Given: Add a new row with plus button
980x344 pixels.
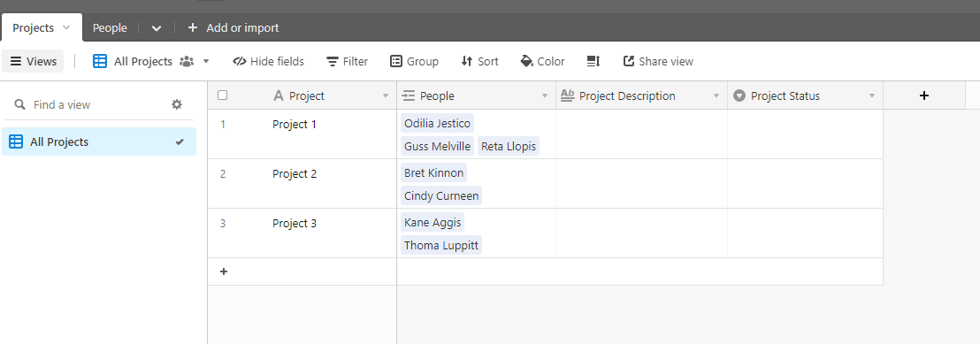Looking at the screenshot, I should tap(224, 271).
